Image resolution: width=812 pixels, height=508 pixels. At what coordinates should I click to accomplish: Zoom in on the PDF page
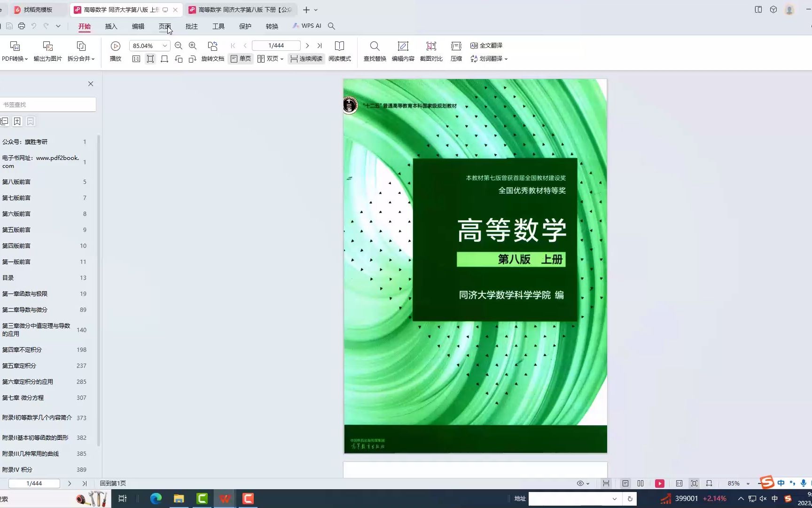193,46
